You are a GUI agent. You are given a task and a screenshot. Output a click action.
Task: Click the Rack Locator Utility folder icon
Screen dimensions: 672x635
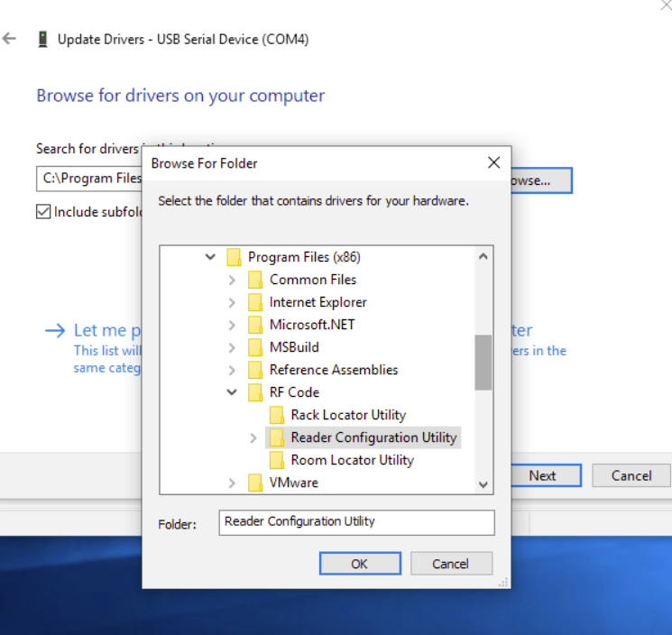click(277, 415)
